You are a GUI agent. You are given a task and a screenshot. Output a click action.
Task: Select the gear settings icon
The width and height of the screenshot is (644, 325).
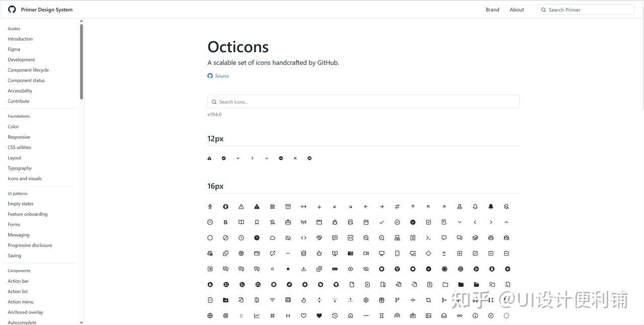pyautogui.click(x=366, y=300)
